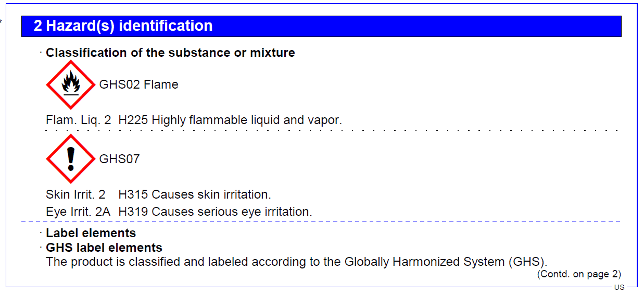Viewport: 644px width, 294px height.
Task: Click the "GHS07" label text
Action: 119,159
